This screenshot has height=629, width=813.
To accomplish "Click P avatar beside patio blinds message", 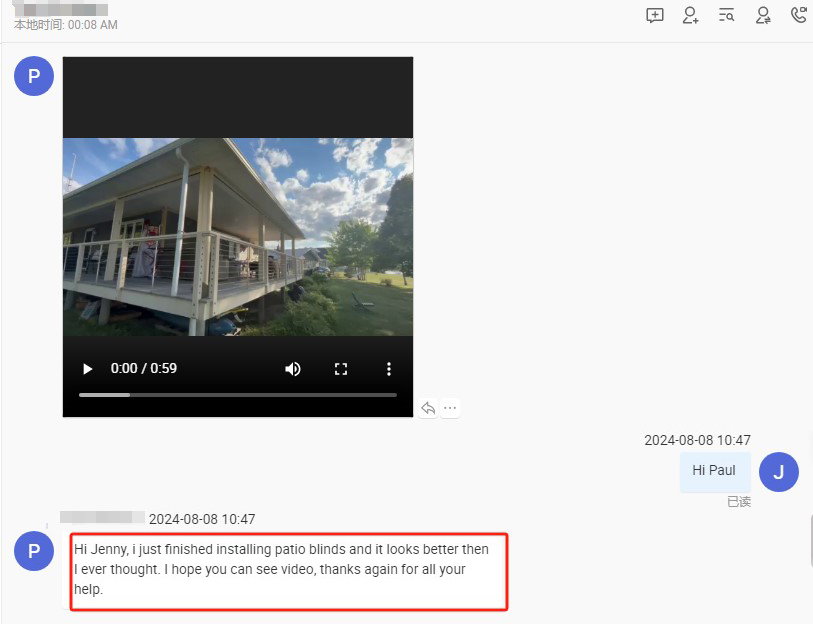I will point(34,551).
